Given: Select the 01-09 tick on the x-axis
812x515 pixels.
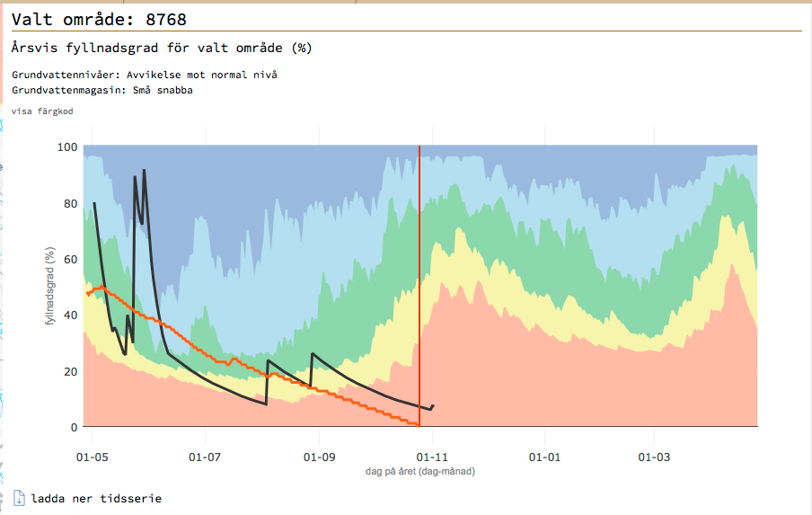Looking at the screenshot, I should pyautogui.click(x=319, y=457).
